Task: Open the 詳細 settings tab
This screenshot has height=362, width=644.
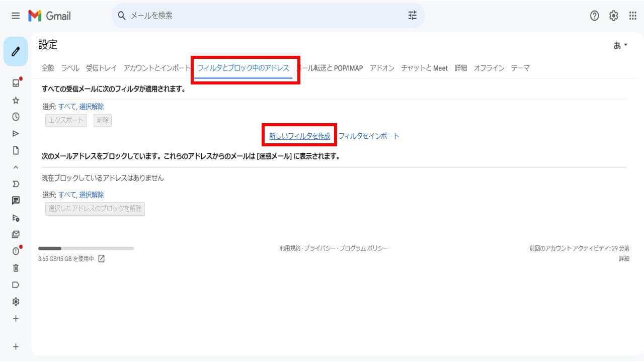Action: (461, 68)
